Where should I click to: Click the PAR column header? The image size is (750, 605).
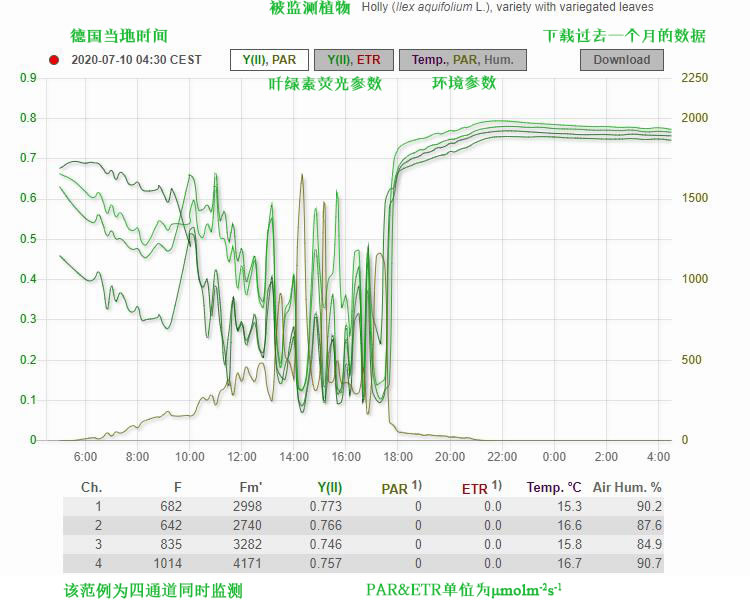pyautogui.click(x=401, y=488)
